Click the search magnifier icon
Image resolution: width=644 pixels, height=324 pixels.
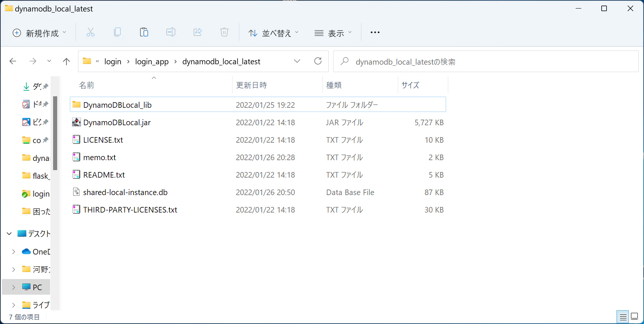(345, 61)
